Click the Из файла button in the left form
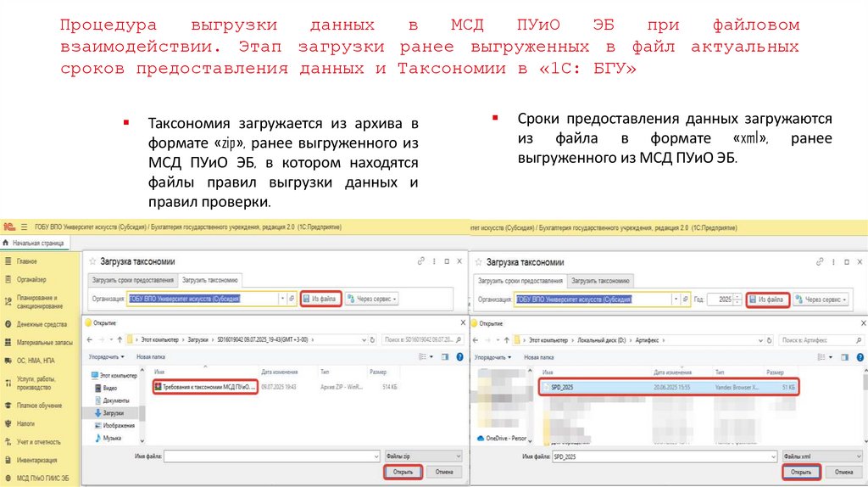This screenshot has height=487, width=868. pos(320,299)
